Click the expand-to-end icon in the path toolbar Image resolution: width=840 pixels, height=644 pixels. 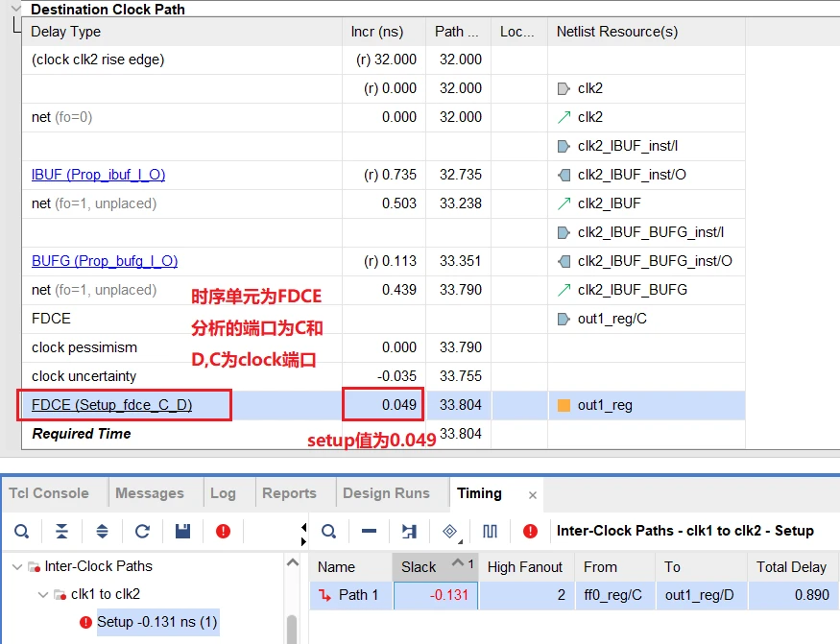pyautogui.click(x=409, y=532)
